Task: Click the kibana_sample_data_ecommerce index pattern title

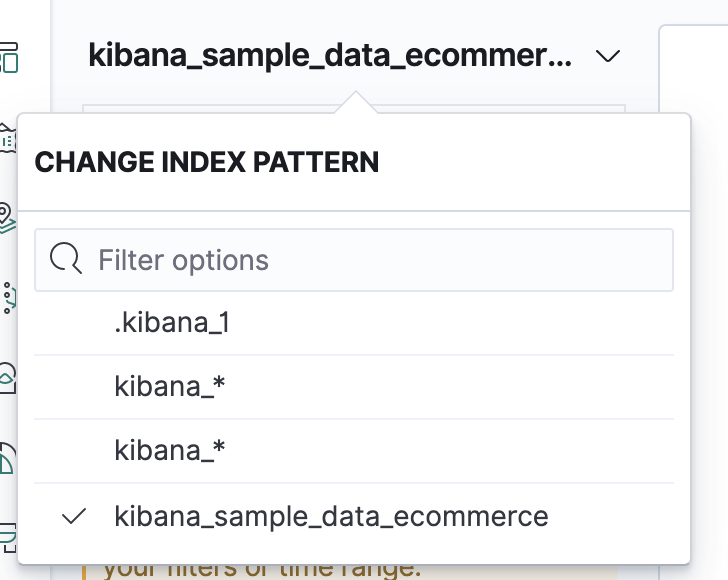Action: (330, 55)
